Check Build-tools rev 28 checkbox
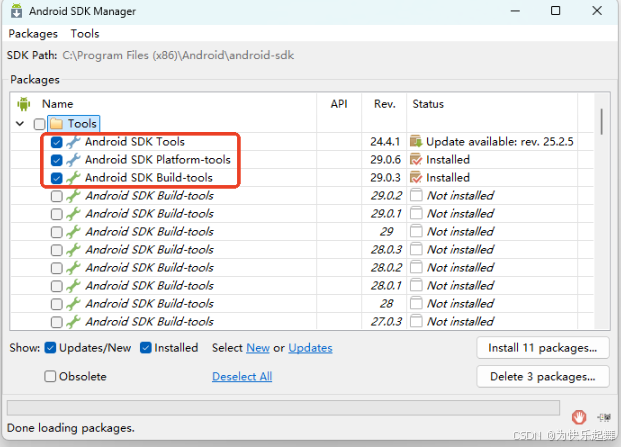The width and height of the screenshot is (621, 447). point(57,304)
